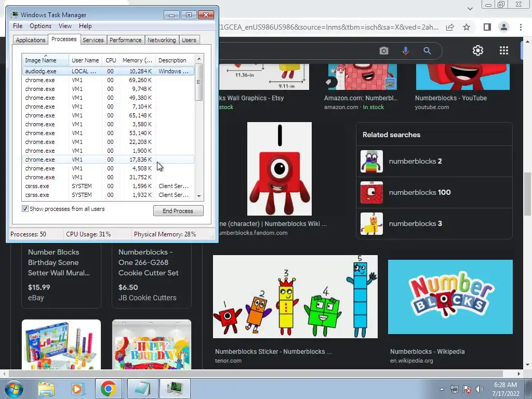
Task: Open the Google apps grid icon
Action: (504, 50)
